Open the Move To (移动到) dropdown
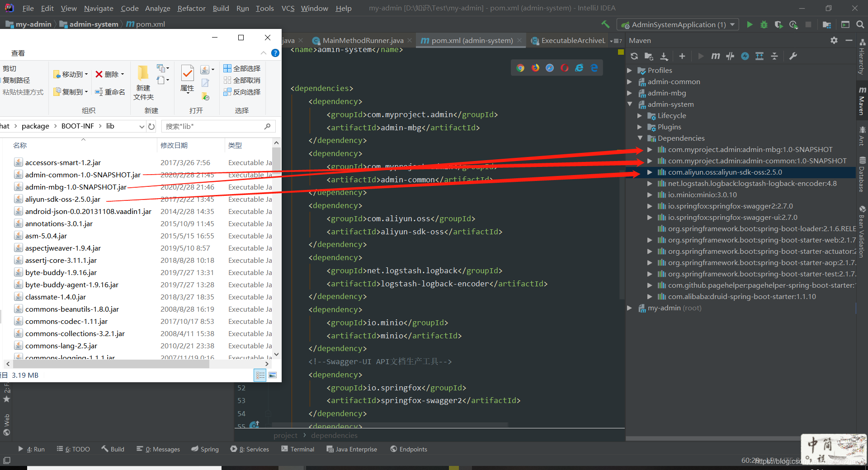Image resolution: width=868 pixels, height=470 pixels. click(71, 74)
